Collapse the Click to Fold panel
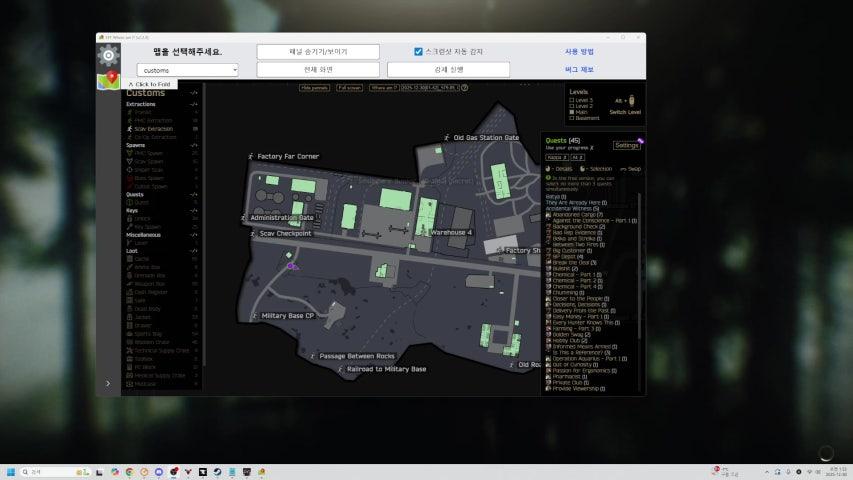This screenshot has width=853, height=480. (148, 84)
